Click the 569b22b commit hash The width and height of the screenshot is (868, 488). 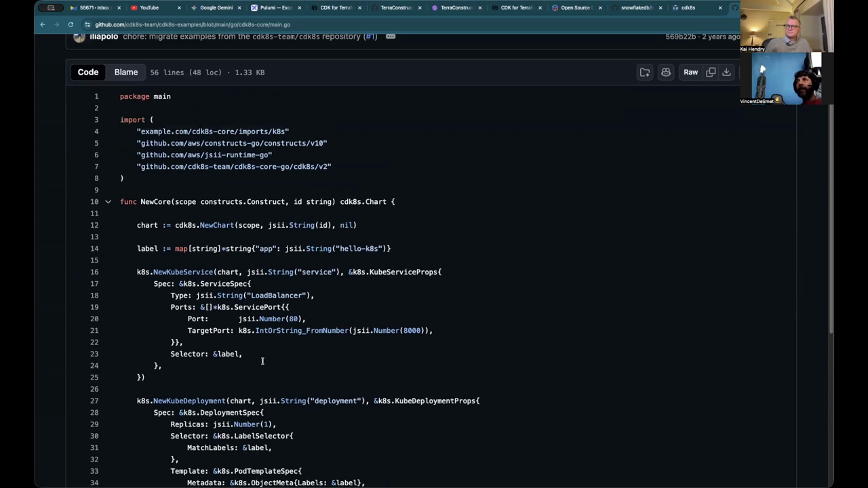pyautogui.click(x=680, y=37)
